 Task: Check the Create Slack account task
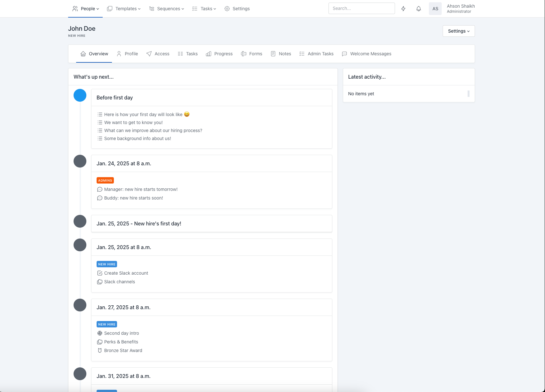[x=99, y=273]
